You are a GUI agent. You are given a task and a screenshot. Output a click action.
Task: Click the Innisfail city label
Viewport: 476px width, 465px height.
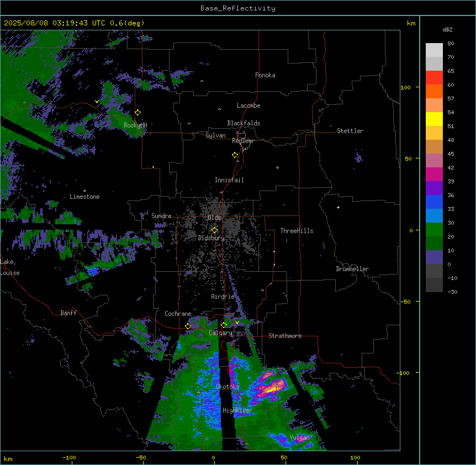[x=229, y=180]
